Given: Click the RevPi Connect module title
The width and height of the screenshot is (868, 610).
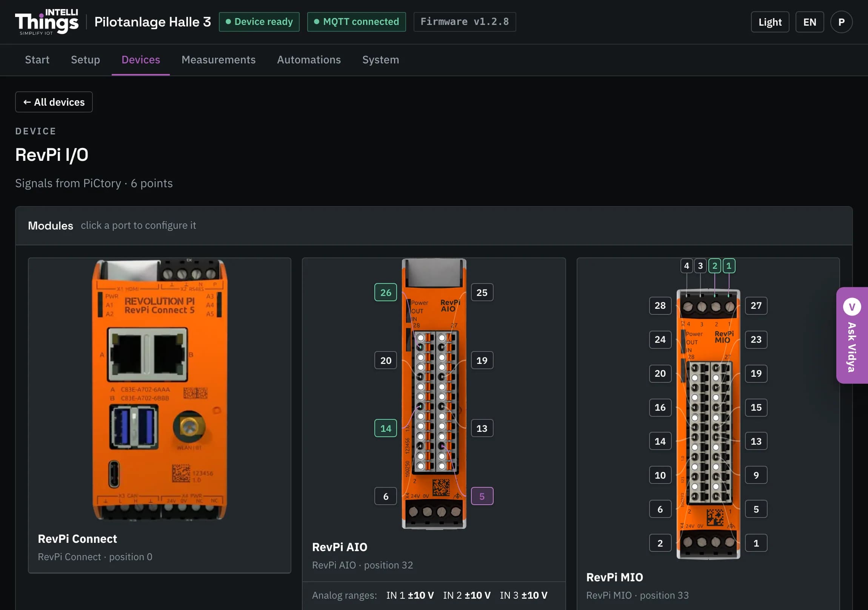Looking at the screenshot, I should click(x=77, y=539).
